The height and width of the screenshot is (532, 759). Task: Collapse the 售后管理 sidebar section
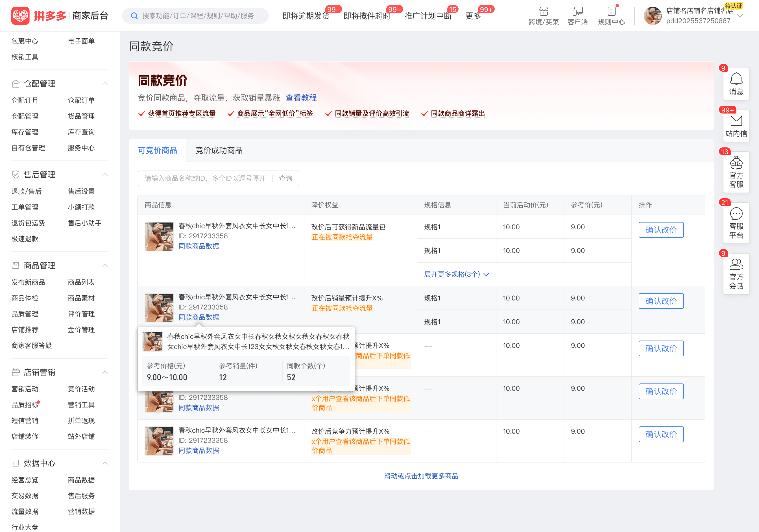pos(105,175)
